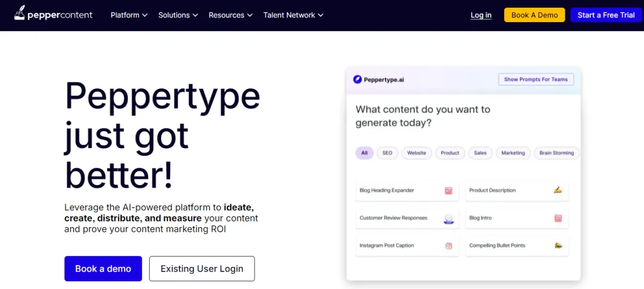
Task: Click Start a Free Trial button
Action: [x=606, y=15]
